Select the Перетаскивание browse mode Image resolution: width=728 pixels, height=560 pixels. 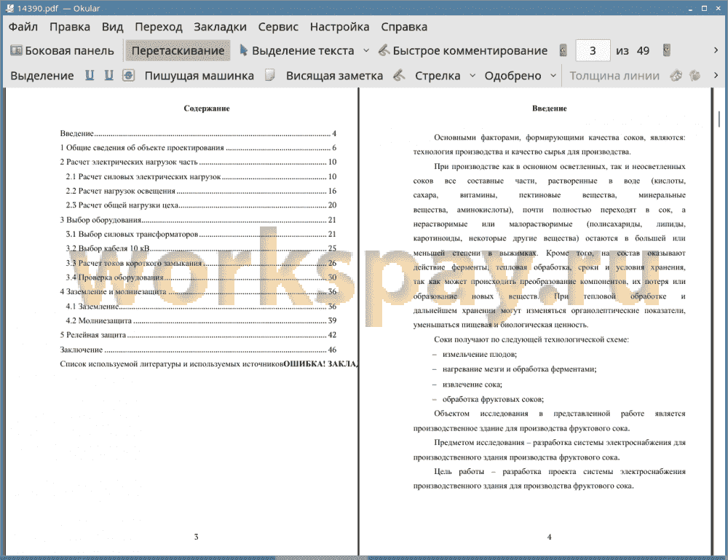(178, 51)
